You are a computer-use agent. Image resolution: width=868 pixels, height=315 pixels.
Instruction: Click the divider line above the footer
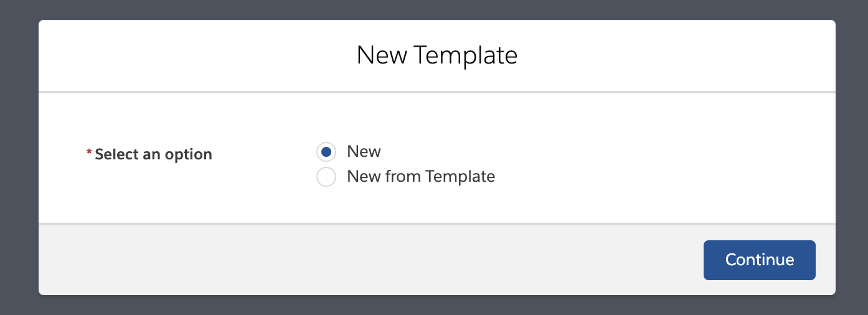(437, 223)
